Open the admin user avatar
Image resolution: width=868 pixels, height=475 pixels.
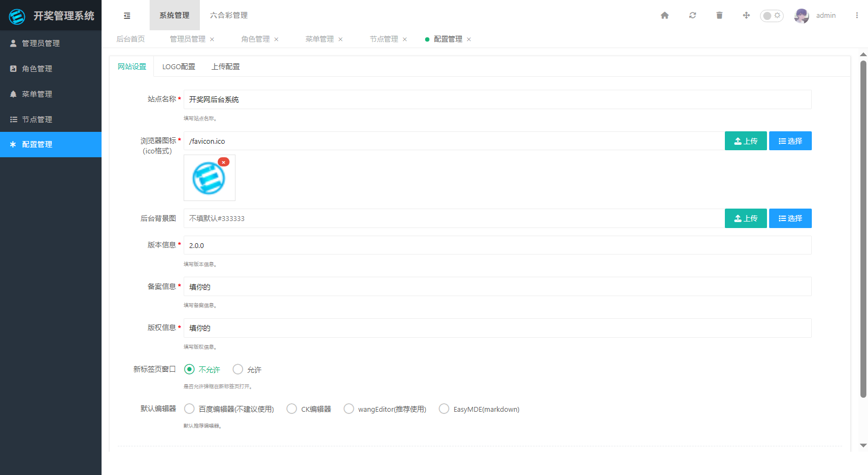[802, 16]
